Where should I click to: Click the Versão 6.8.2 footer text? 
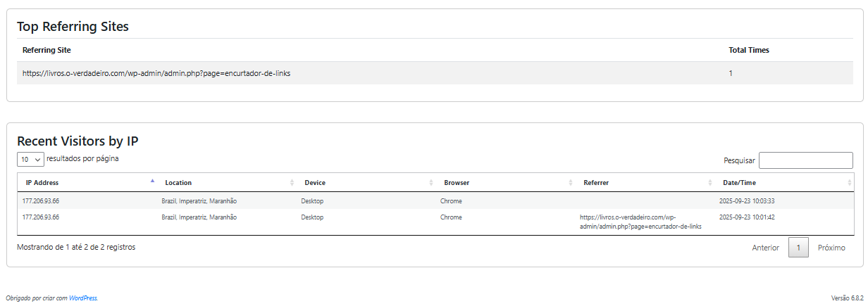tap(847, 298)
